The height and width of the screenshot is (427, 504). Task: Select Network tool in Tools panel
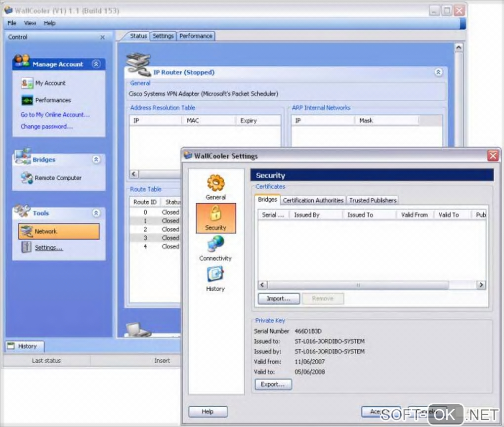59,231
